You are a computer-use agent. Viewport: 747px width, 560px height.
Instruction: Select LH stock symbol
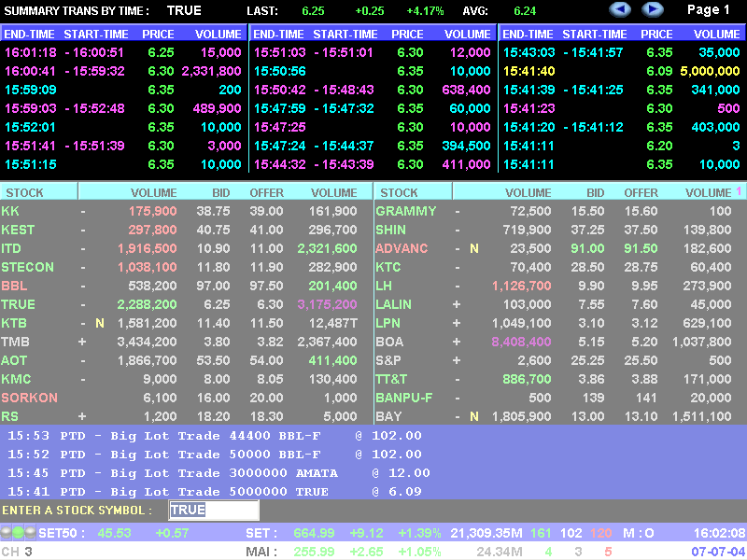[384, 286]
